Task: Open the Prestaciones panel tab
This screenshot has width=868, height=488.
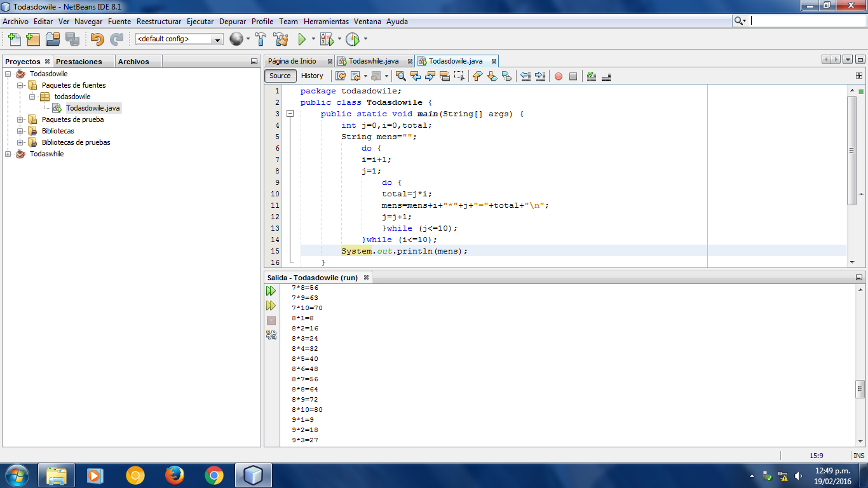Action: pos(79,62)
